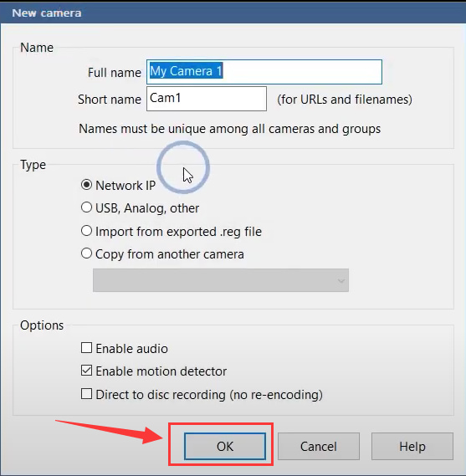Click the Full name label text
466x476 pixels.
pos(115,73)
